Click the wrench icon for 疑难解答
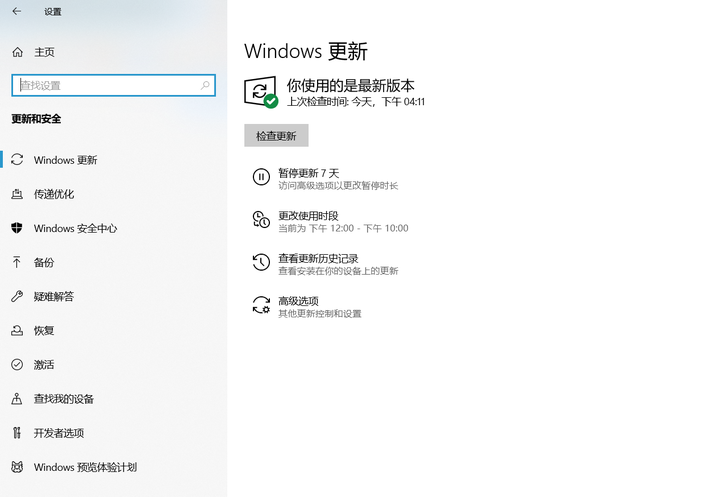The image size is (720, 497). (x=17, y=296)
